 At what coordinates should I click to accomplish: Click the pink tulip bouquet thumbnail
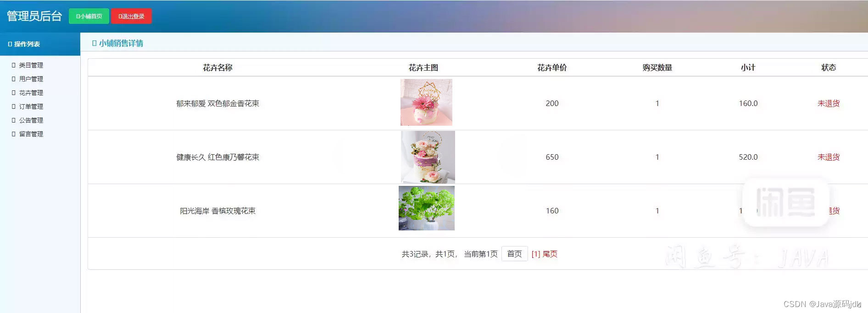426,102
